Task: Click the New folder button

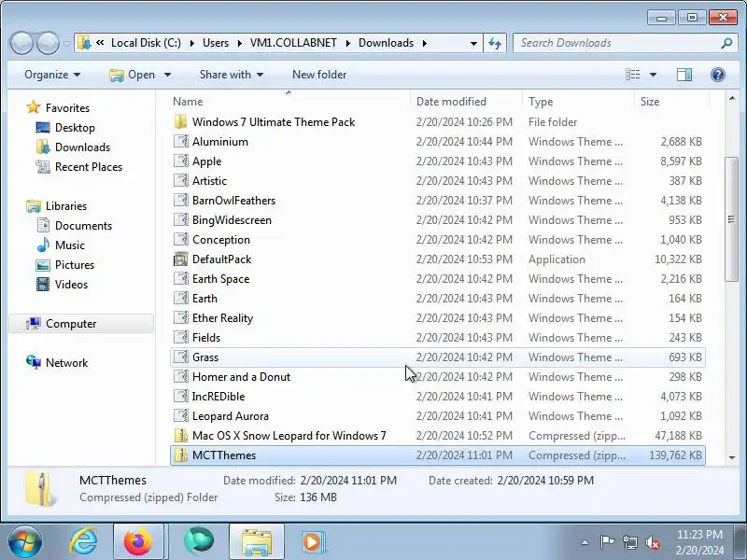Action: click(319, 75)
